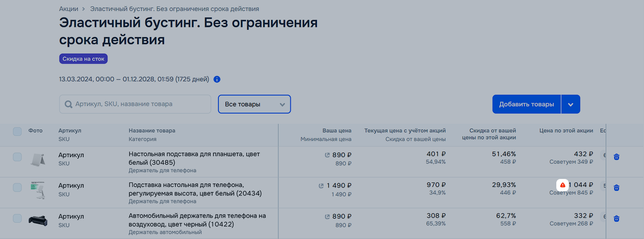This screenshot has width=644, height=239.
Task: Expand the arrow next to 'Добавить товары'
Action: (570, 104)
